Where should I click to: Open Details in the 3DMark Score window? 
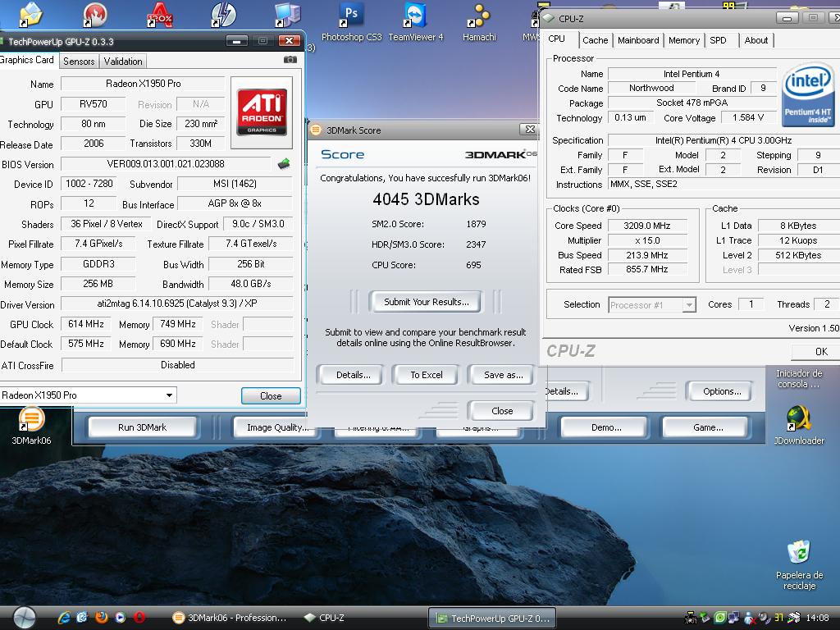click(353, 375)
